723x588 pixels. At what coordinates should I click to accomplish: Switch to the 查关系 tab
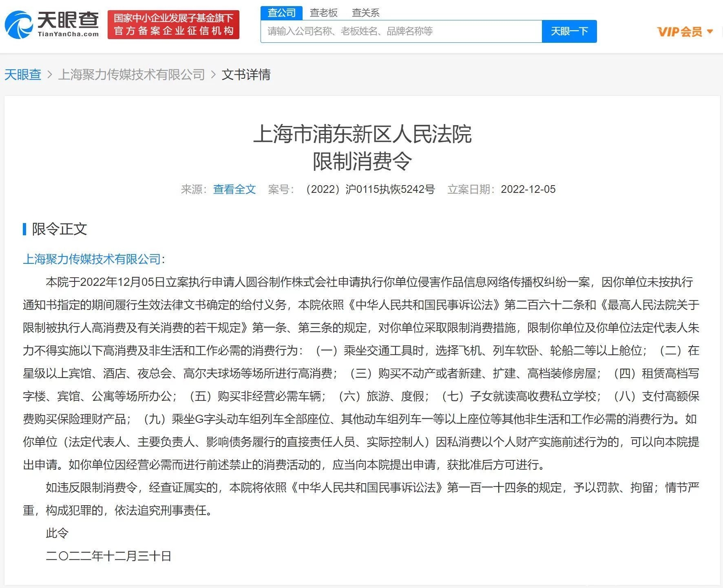pos(366,13)
